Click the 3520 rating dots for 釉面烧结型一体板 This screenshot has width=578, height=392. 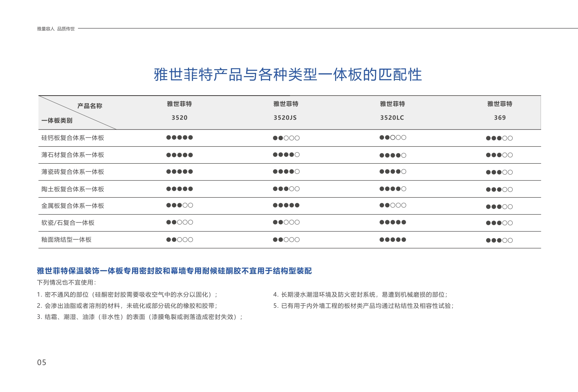point(180,240)
